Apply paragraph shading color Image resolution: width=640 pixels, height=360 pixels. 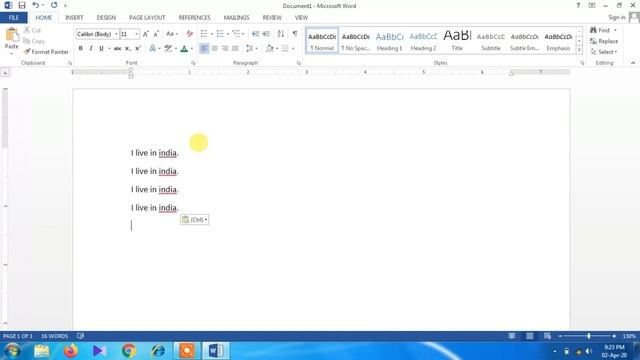pyautogui.click(x=269, y=49)
